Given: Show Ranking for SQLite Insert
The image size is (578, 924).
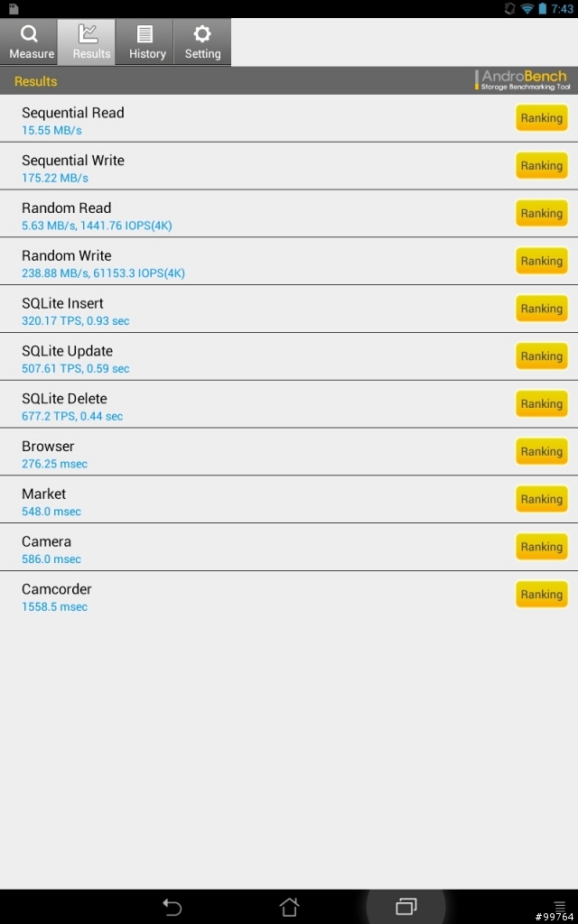Looking at the screenshot, I should click(542, 310).
